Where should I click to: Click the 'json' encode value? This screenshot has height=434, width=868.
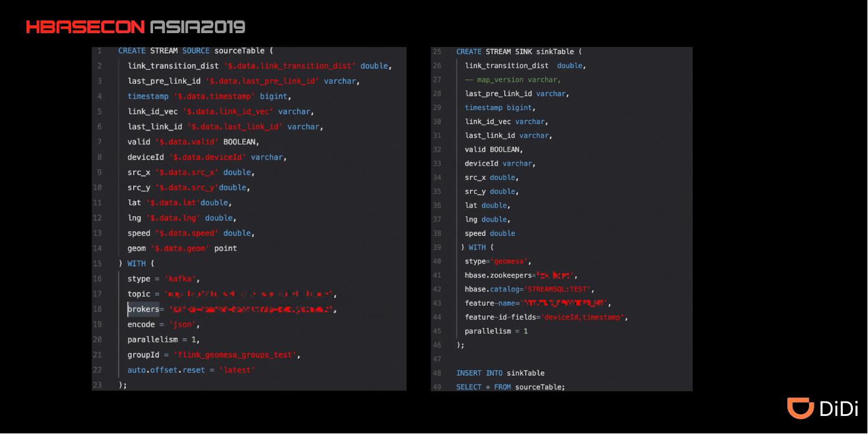(183, 324)
